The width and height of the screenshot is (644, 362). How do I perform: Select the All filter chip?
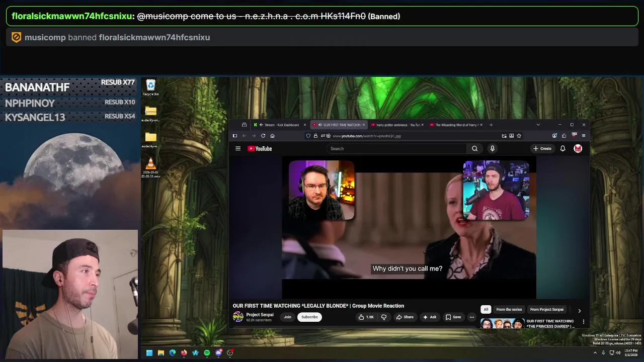(x=486, y=309)
